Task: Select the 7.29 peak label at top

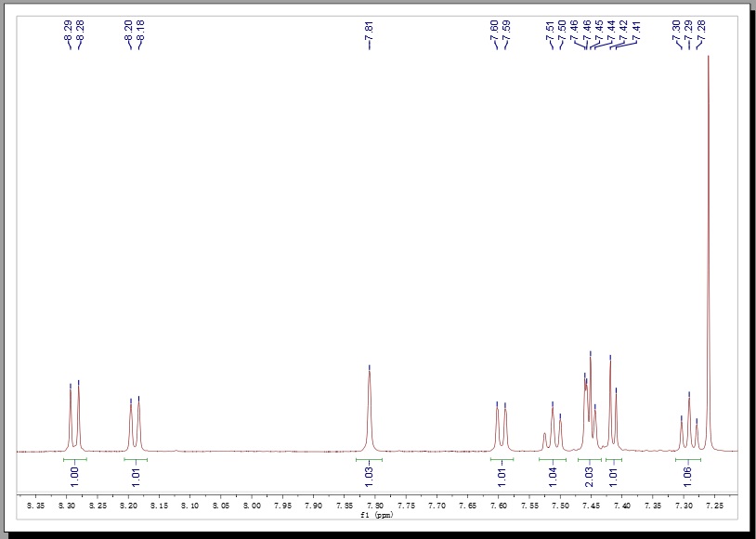Action: [688, 30]
